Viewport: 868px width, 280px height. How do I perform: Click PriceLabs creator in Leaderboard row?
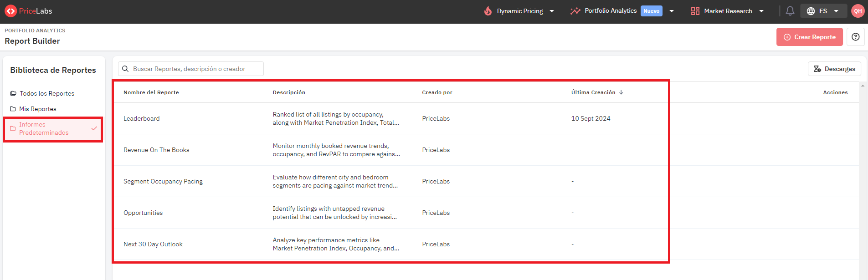pos(436,118)
